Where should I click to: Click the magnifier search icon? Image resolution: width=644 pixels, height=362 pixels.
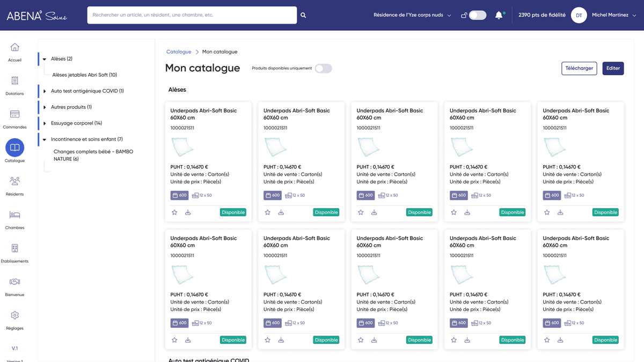tap(303, 15)
